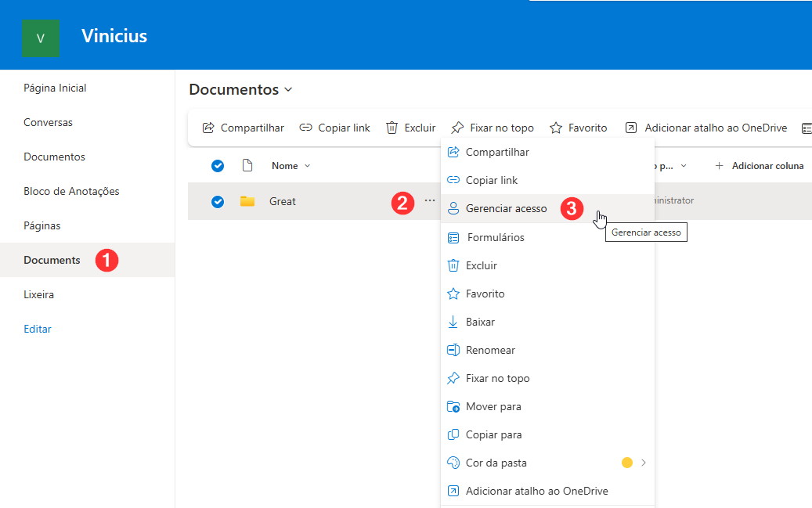Image resolution: width=812 pixels, height=508 pixels.
Task: Expand the Cor da pasta submenu arrow
Action: (644, 463)
